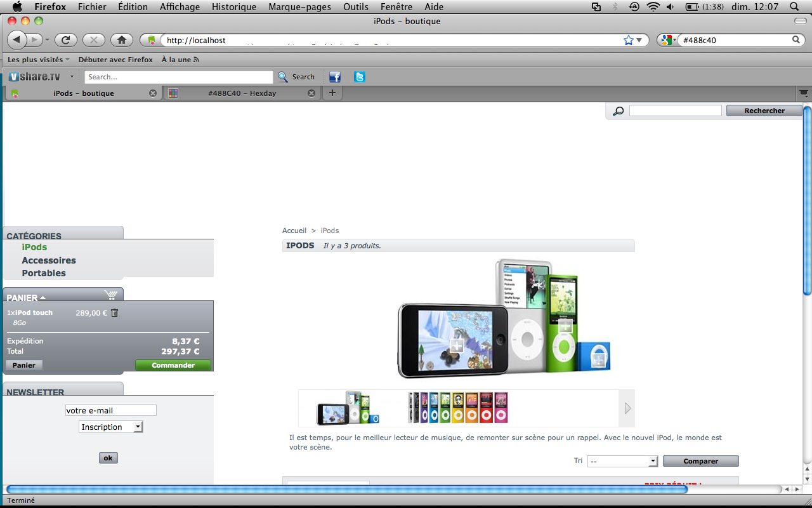This screenshot has width=812, height=508.
Task: Click the Bluetooth icon in the menu bar
Action: 615,7
